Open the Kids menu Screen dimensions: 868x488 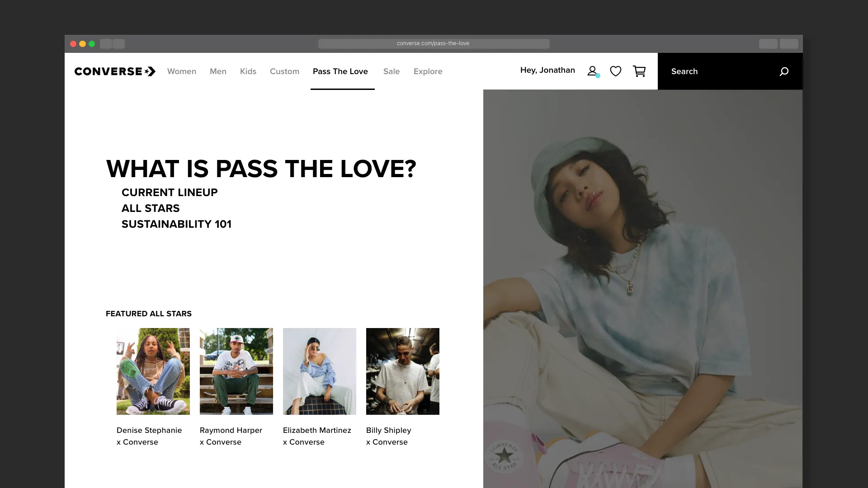click(x=248, y=71)
